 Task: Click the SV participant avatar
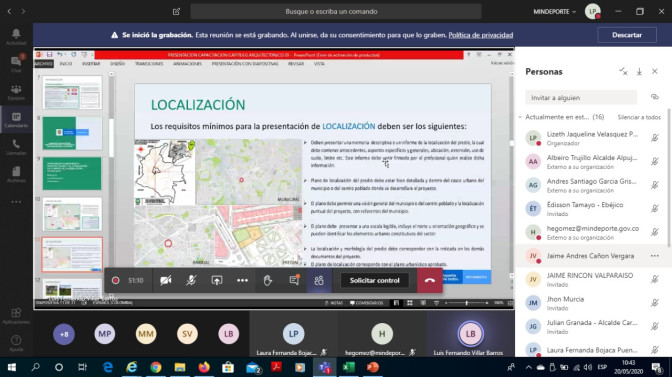click(x=187, y=334)
